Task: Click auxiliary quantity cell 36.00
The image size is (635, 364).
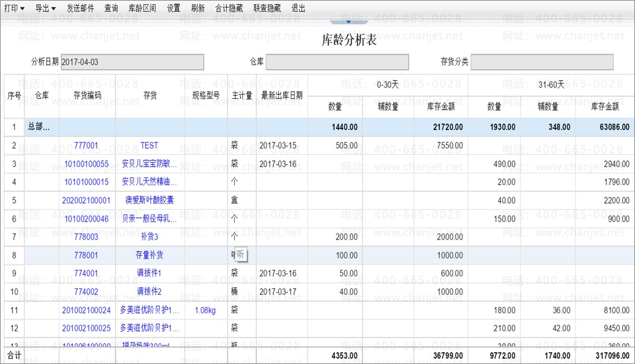Action: pyautogui.click(x=561, y=310)
